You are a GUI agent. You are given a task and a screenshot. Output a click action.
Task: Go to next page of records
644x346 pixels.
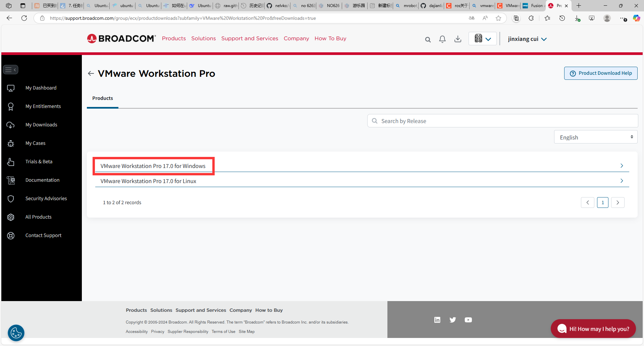tap(618, 203)
